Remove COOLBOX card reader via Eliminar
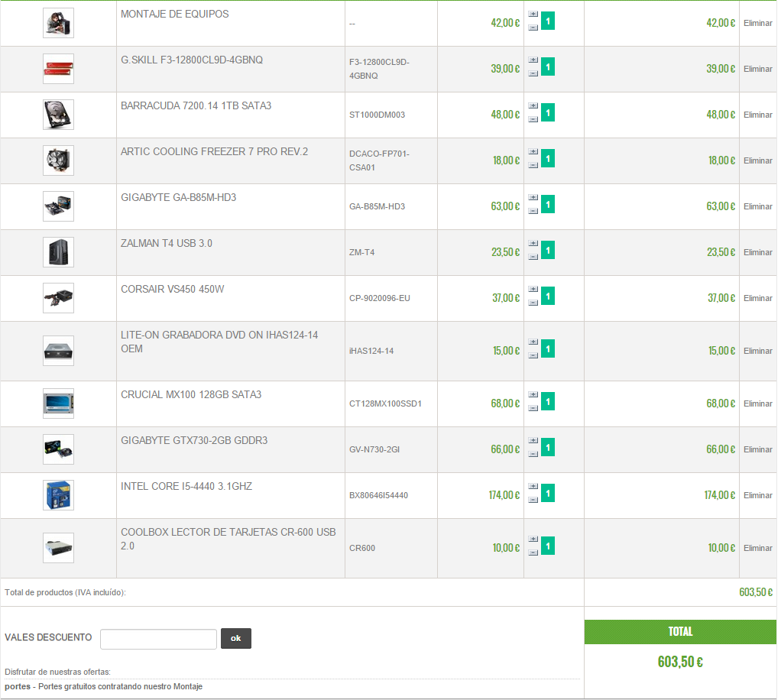 click(x=757, y=548)
